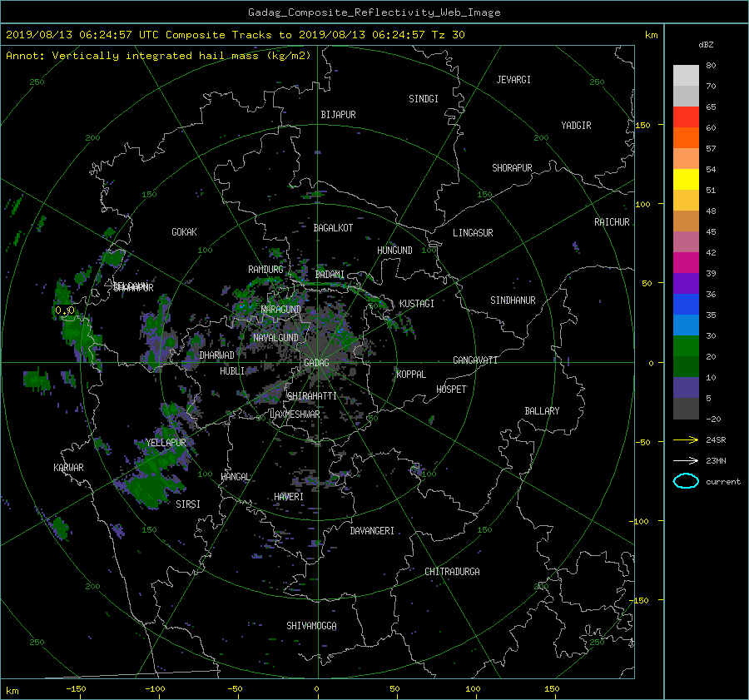749x700 pixels.
Task: Click the SHIRAHATTI city label
Action: (312, 395)
